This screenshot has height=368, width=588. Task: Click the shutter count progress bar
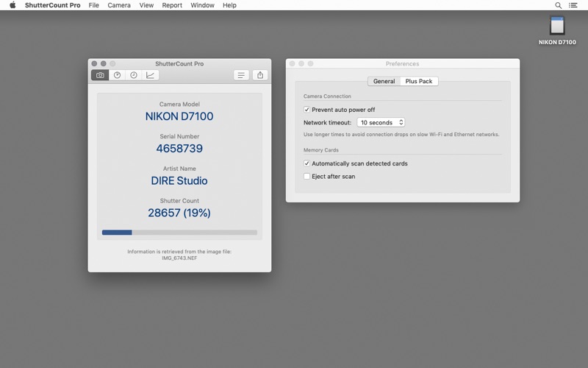(x=179, y=233)
